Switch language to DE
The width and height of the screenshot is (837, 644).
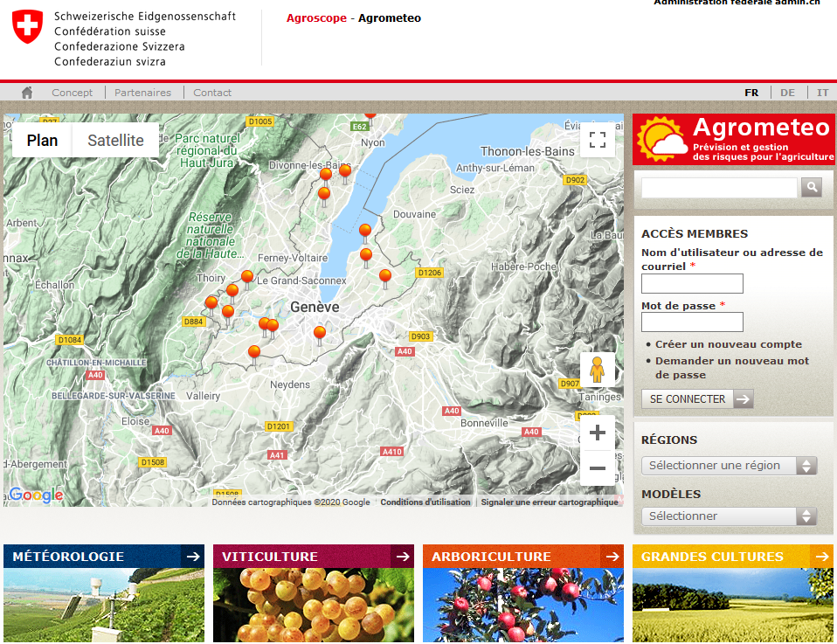pyautogui.click(x=787, y=93)
